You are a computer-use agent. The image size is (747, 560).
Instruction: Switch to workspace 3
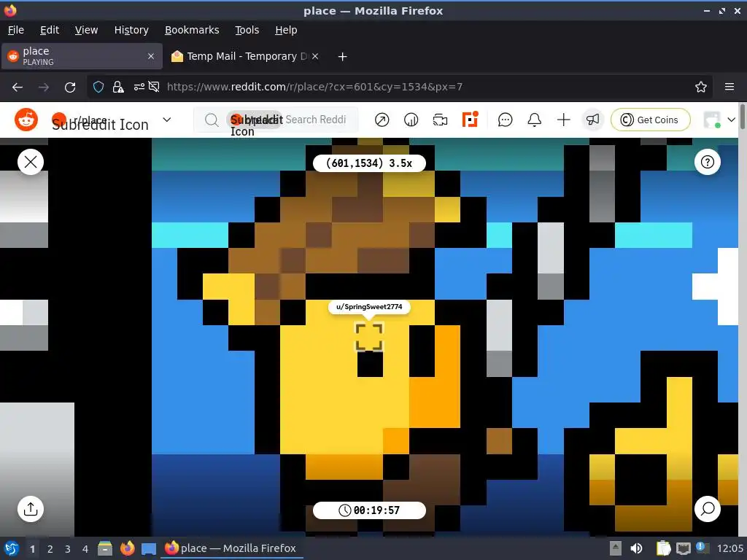tap(67, 549)
